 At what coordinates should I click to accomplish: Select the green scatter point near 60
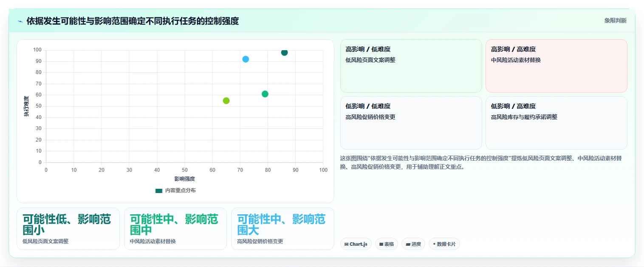point(265,94)
